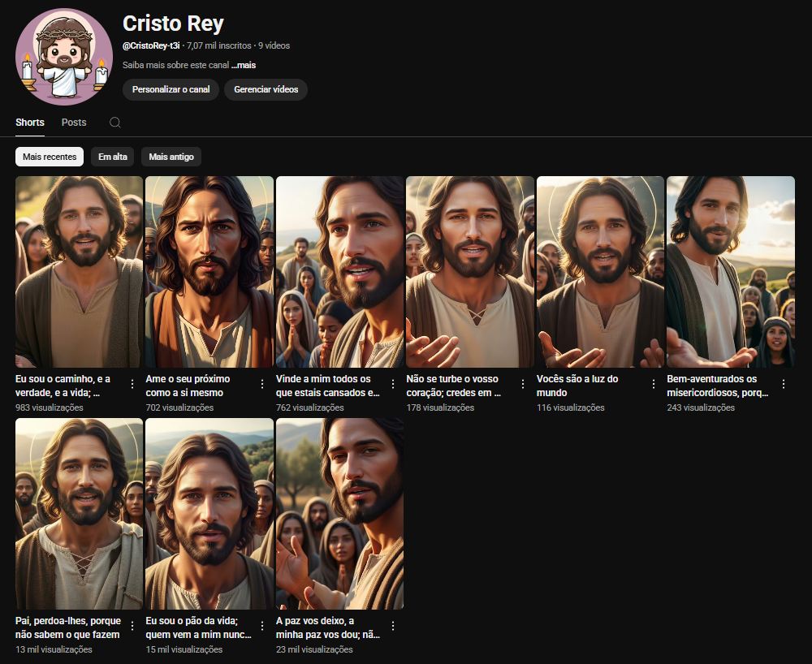Click the "Gerenciar vídeos" button
The width and height of the screenshot is (812, 664).
click(x=266, y=89)
